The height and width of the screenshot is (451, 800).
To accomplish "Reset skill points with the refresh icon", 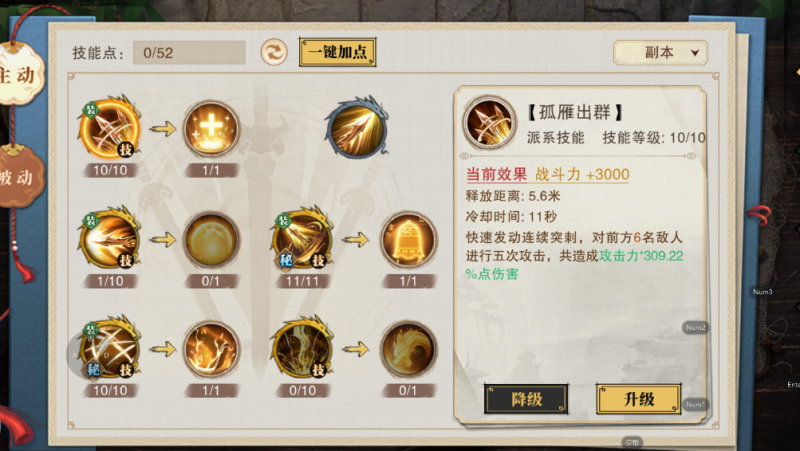I will point(274,52).
